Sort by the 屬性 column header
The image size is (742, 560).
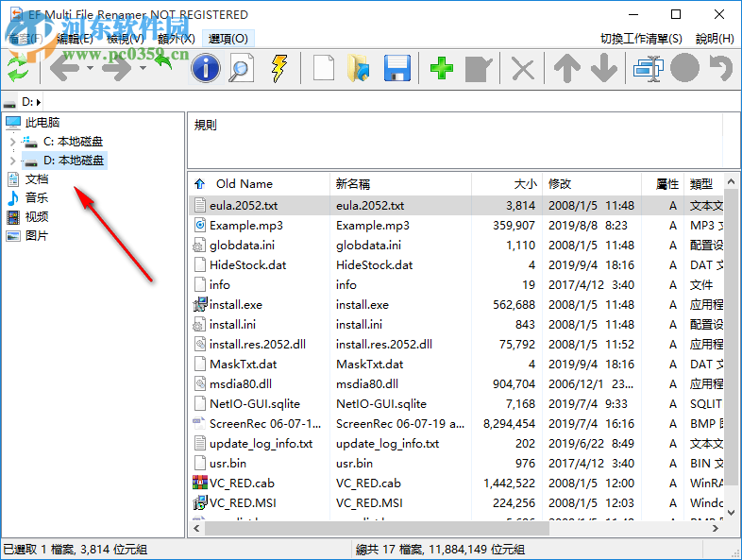(663, 183)
